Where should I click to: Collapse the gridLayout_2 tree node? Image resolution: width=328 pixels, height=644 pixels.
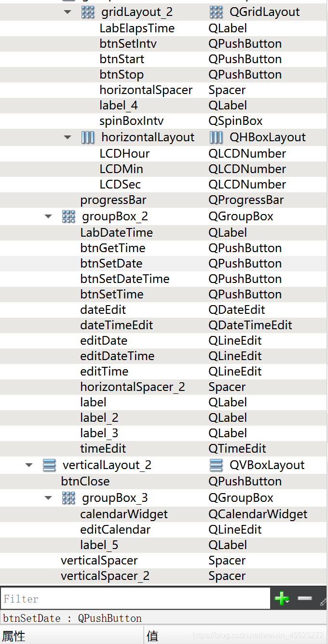[x=68, y=13]
